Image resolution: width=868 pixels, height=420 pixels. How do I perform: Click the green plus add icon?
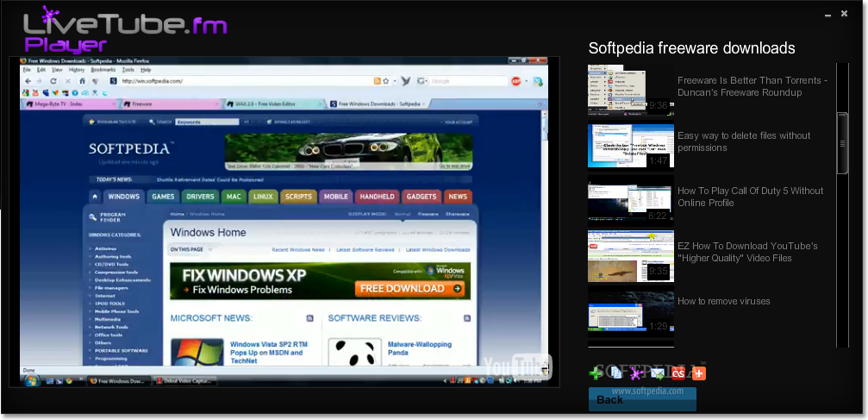click(596, 373)
